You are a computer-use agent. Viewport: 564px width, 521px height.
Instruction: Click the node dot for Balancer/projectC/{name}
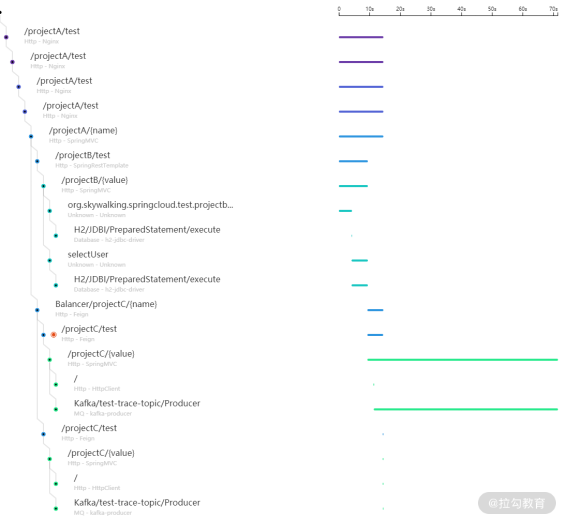coord(37,310)
